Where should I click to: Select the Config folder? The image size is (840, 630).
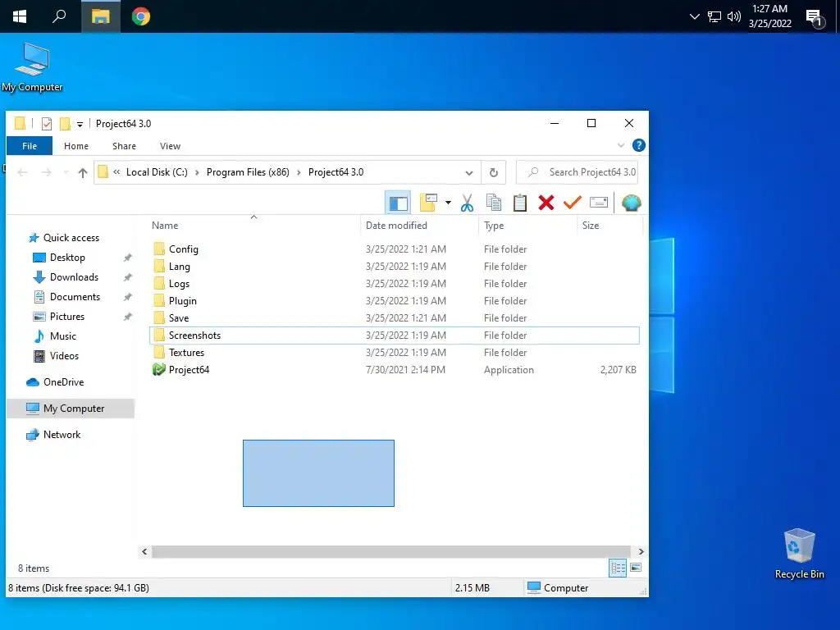(x=395, y=249)
